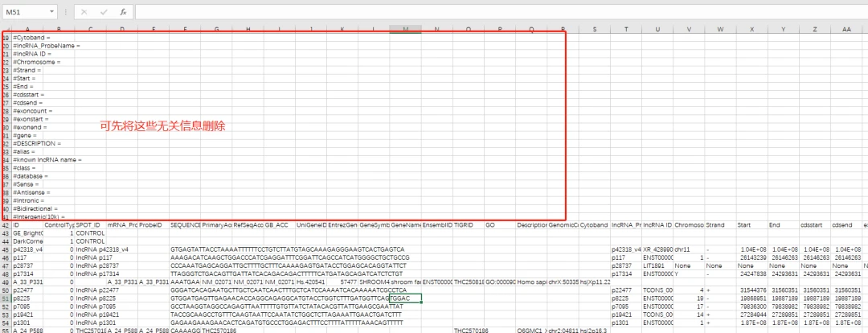
Task: Select the 'cdsstart' header cell in row 42
Action: click(x=816, y=226)
